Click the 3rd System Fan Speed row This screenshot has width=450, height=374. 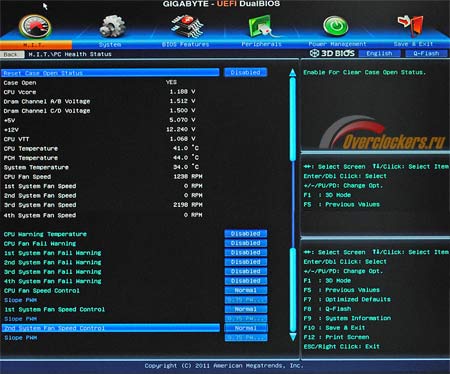tap(103, 205)
